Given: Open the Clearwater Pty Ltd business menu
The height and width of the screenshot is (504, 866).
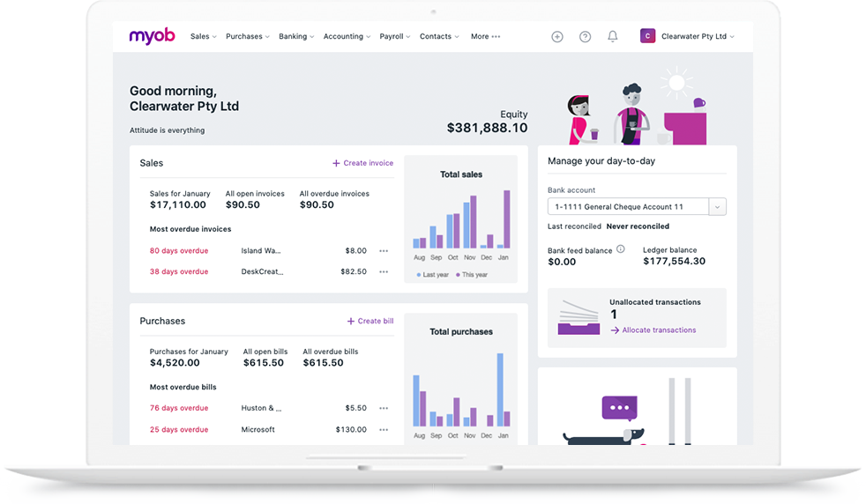Looking at the screenshot, I should [687, 37].
